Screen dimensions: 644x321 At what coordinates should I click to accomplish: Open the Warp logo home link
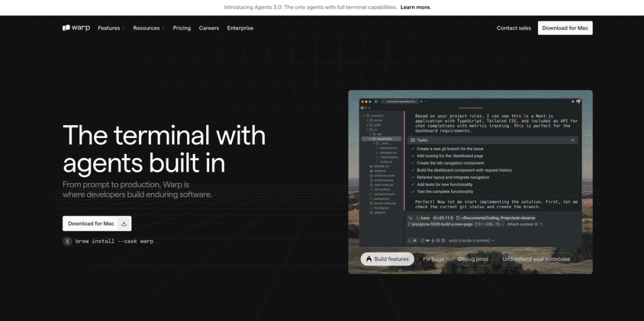76,28
